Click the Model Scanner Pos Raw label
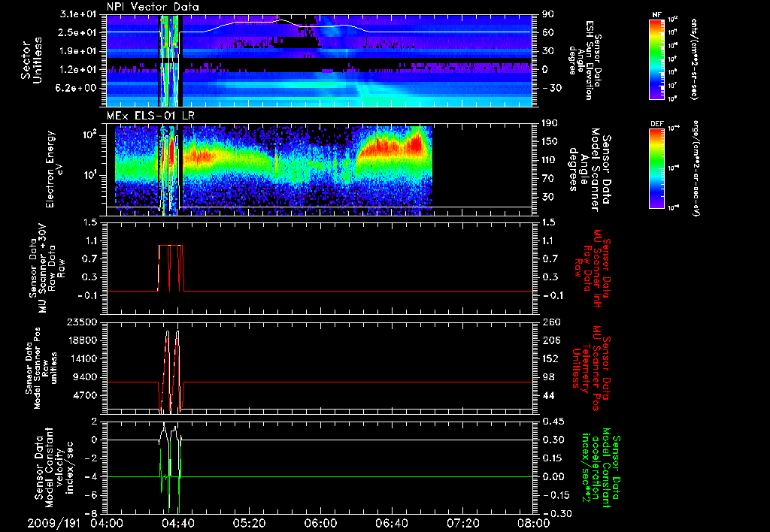Viewport: 770px width, 532px height. coord(41,368)
